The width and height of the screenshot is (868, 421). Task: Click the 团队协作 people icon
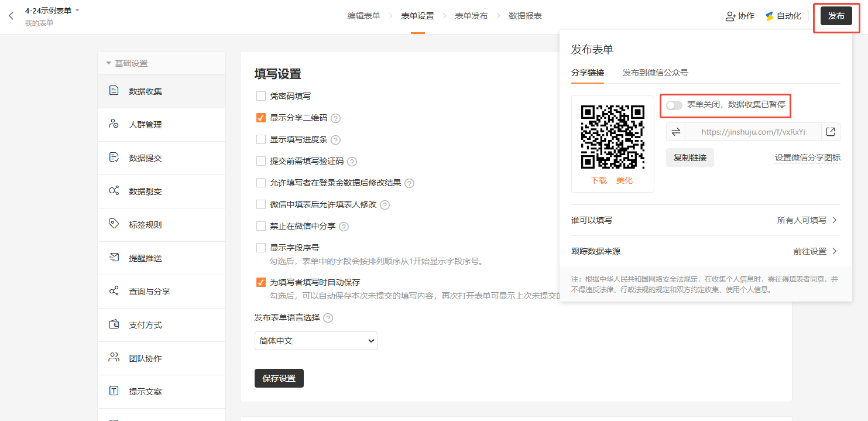(x=114, y=358)
